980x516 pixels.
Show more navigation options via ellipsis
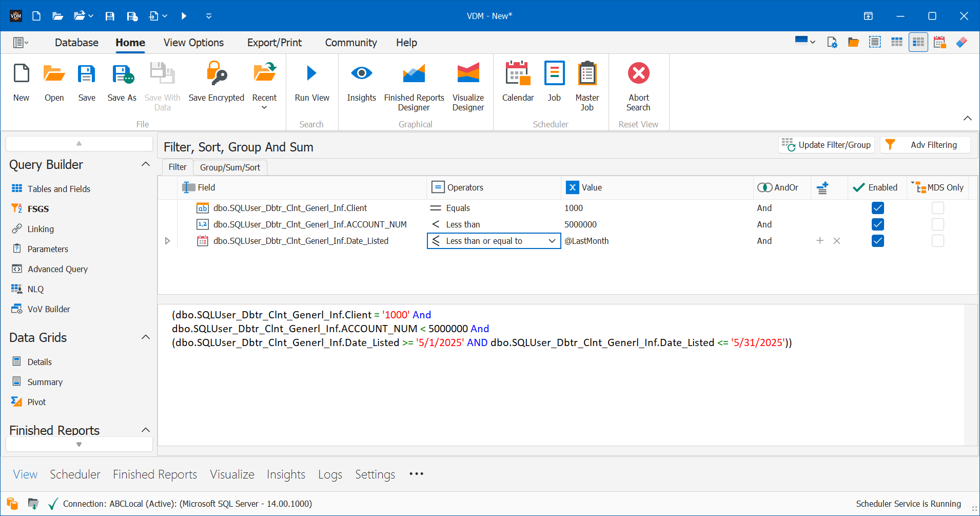417,473
